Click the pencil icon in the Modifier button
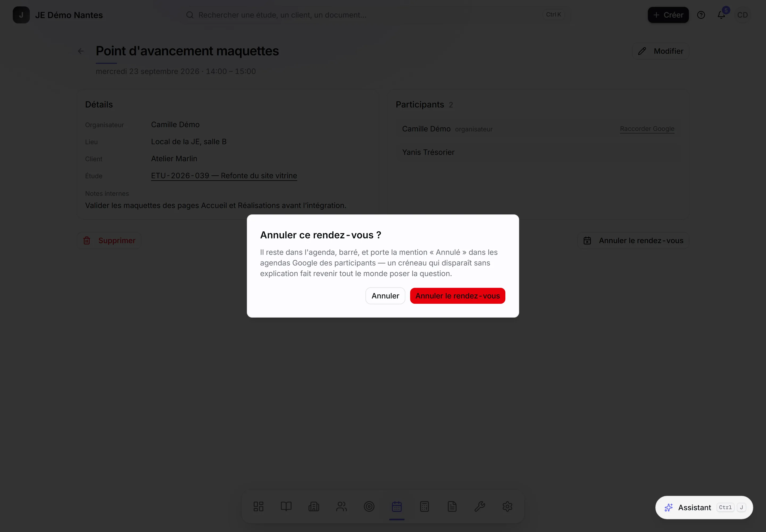The image size is (766, 532). [x=642, y=51]
